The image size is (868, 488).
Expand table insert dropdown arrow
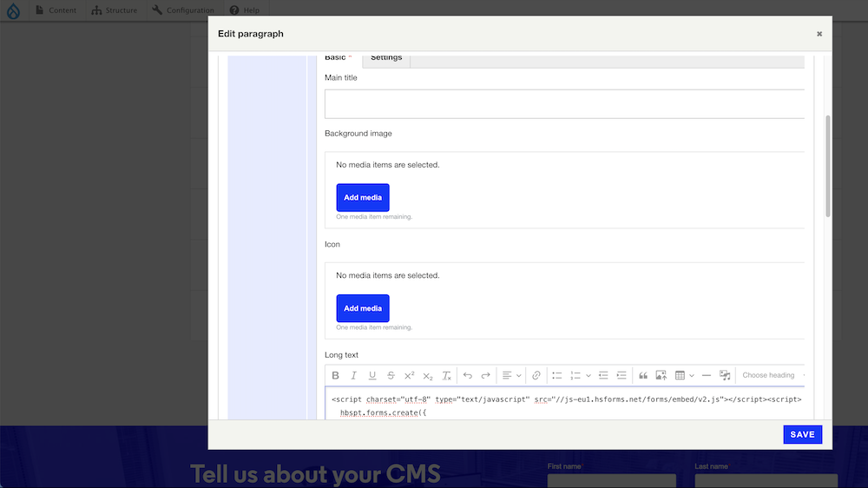(x=692, y=375)
